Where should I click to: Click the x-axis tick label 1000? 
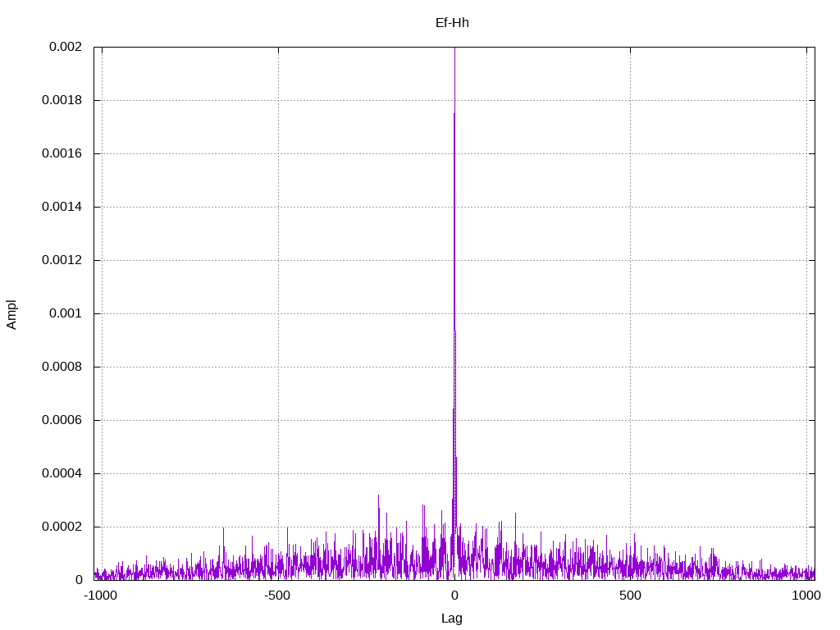pyautogui.click(x=806, y=596)
